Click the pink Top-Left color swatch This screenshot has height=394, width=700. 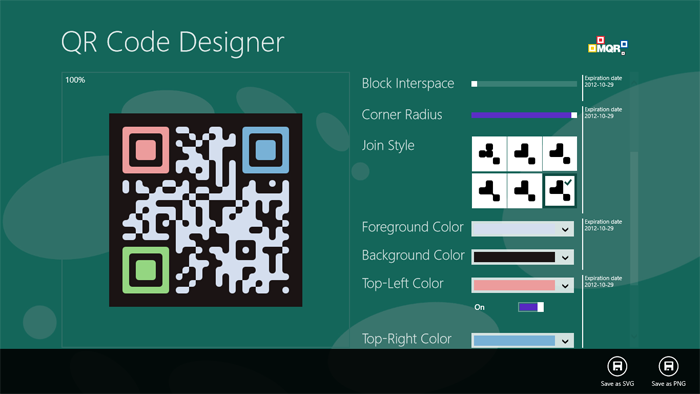(x=514, y=285)
